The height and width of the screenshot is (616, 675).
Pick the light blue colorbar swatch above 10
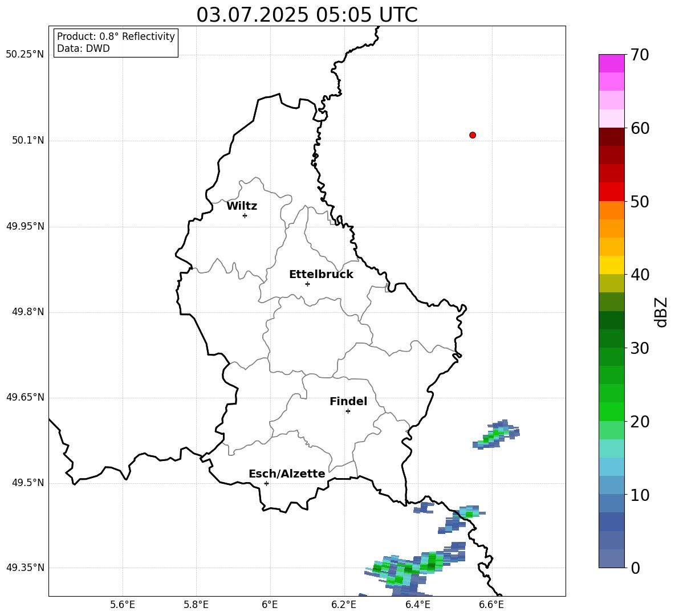(x=611, y=485)
